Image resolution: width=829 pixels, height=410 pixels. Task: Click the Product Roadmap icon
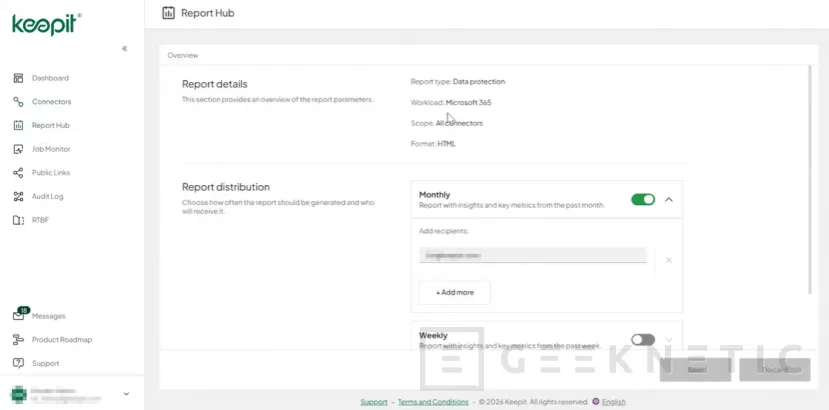click(18, 340)
